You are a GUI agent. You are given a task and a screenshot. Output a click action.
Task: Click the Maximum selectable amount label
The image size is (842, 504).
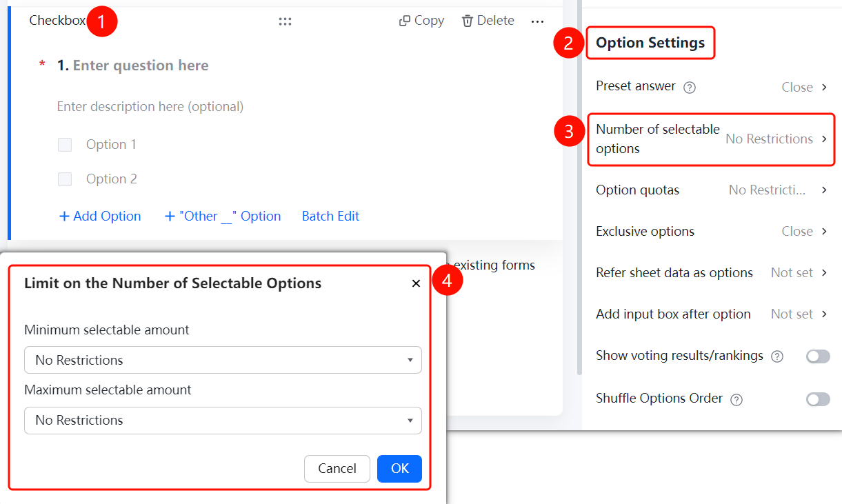108,390
